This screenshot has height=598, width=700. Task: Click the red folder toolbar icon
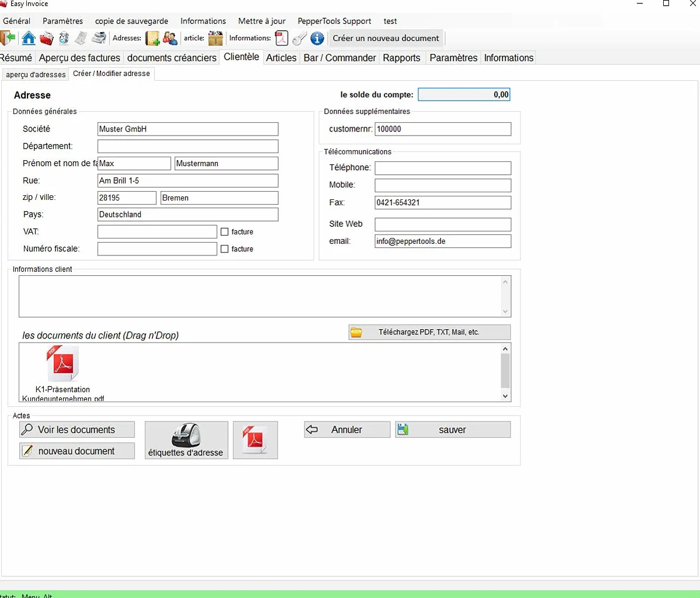[46, 39]
